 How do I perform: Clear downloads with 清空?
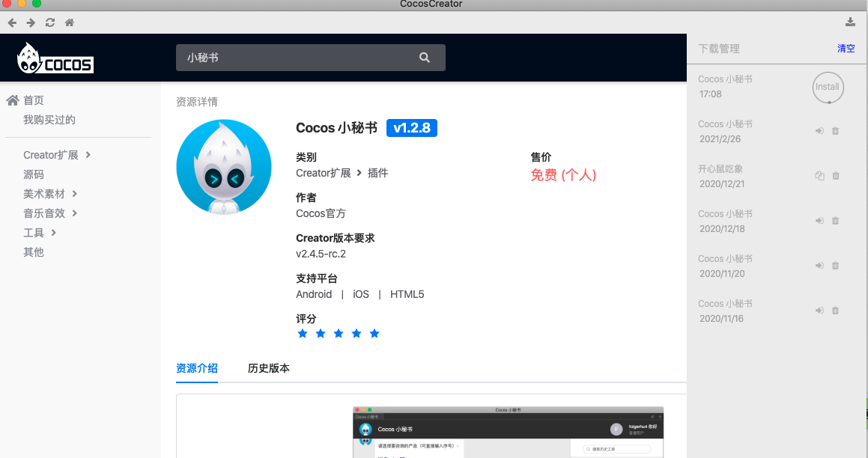pos(846,49)
